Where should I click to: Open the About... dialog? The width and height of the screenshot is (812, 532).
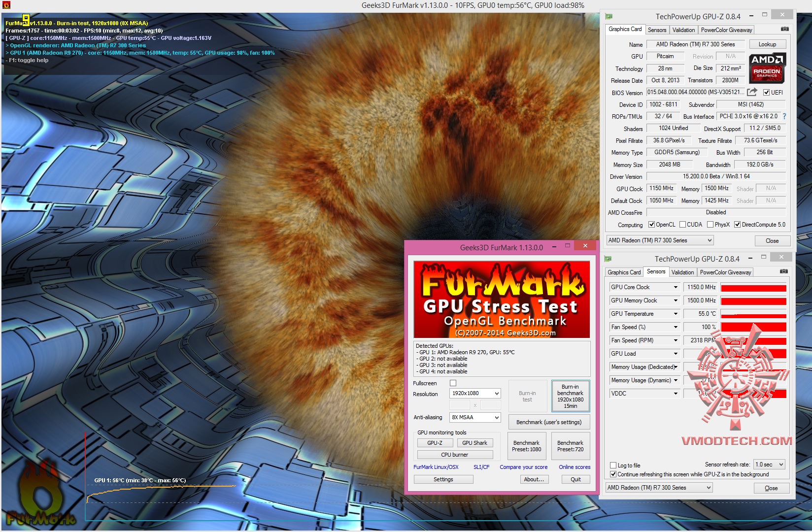pos(534,479)
